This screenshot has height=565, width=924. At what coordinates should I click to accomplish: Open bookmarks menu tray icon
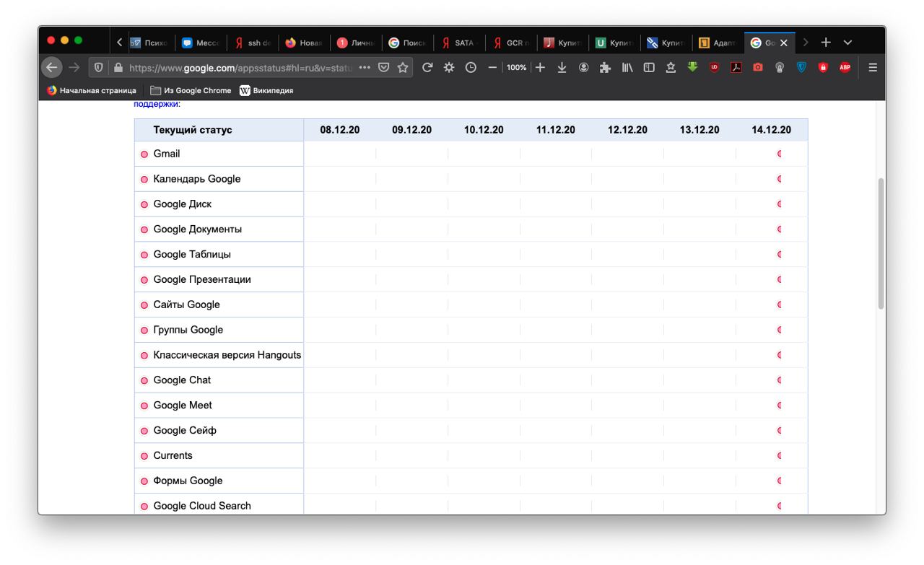point(670,68)
